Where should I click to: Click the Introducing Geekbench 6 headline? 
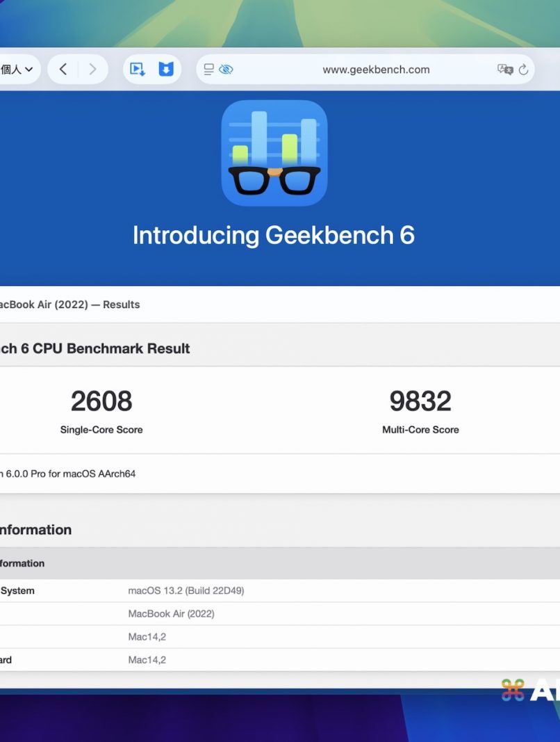pyautogui.click(x=274, y=236)
